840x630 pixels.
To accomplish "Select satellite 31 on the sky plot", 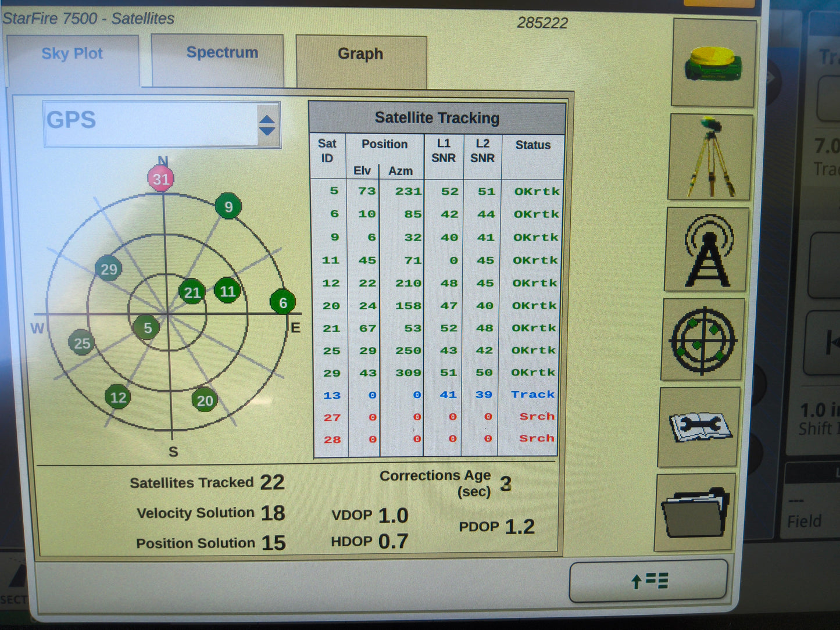I will point(161,178).
